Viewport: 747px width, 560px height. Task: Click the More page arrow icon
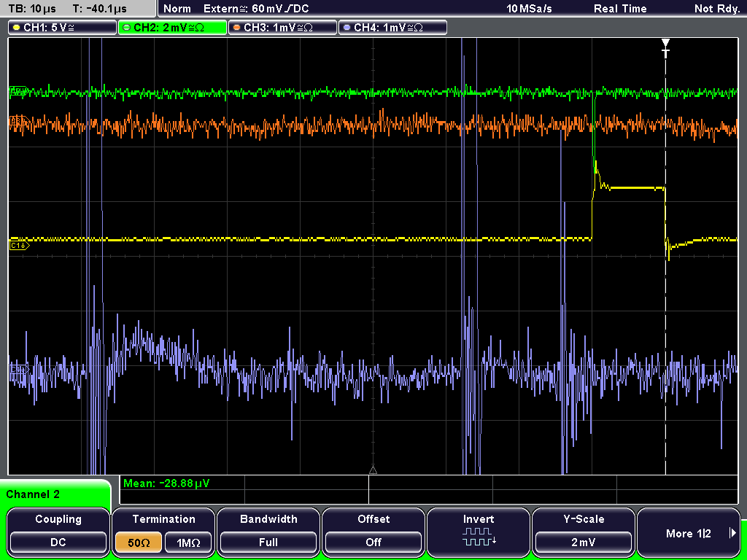click(732, 533)
